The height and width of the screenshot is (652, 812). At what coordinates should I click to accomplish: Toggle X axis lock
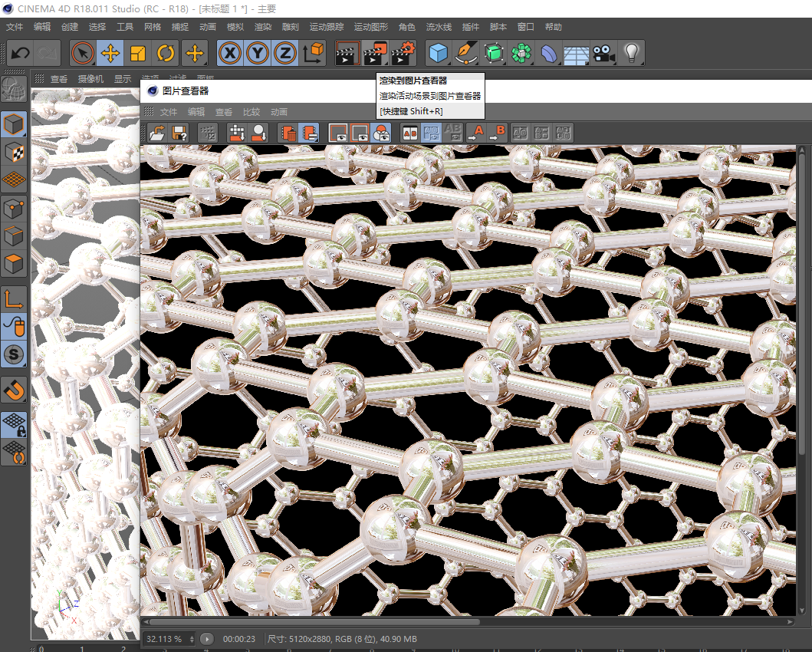(x=230, y=53)
